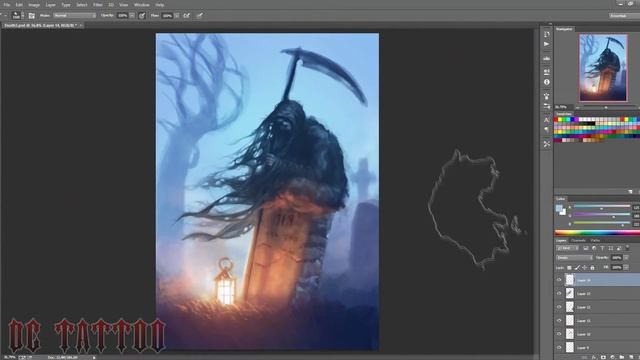Screen dimensions: 640x360
Task: Open the Histogram panel icon
Action: tap(547, 59)
